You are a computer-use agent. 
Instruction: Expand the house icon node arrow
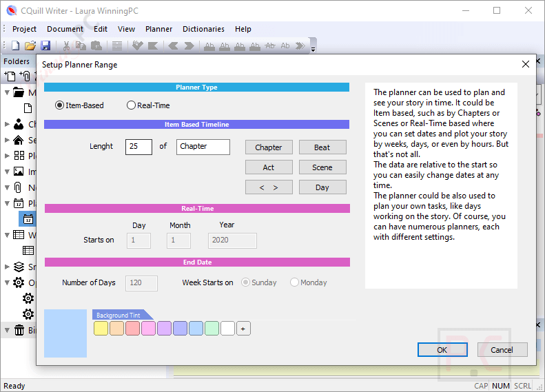click(x=7, y=140)
